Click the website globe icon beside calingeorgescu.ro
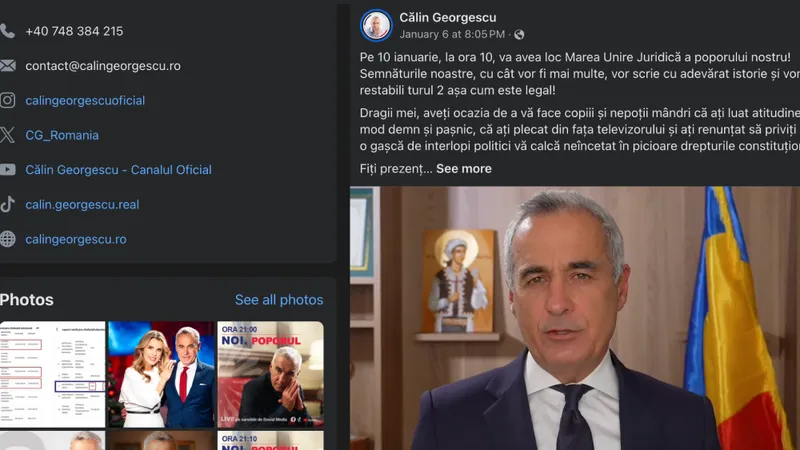The width and height of the screenshot is (800, 450). pyautogui.click(x=7, y=239)
